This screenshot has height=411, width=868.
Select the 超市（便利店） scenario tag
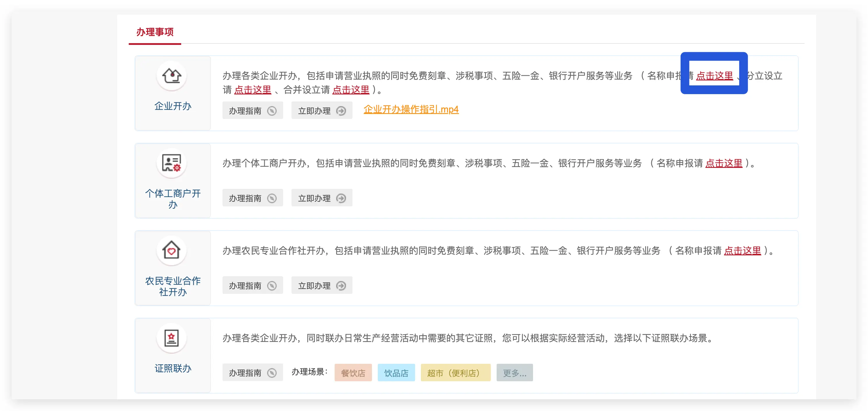(x=456, y=373)
